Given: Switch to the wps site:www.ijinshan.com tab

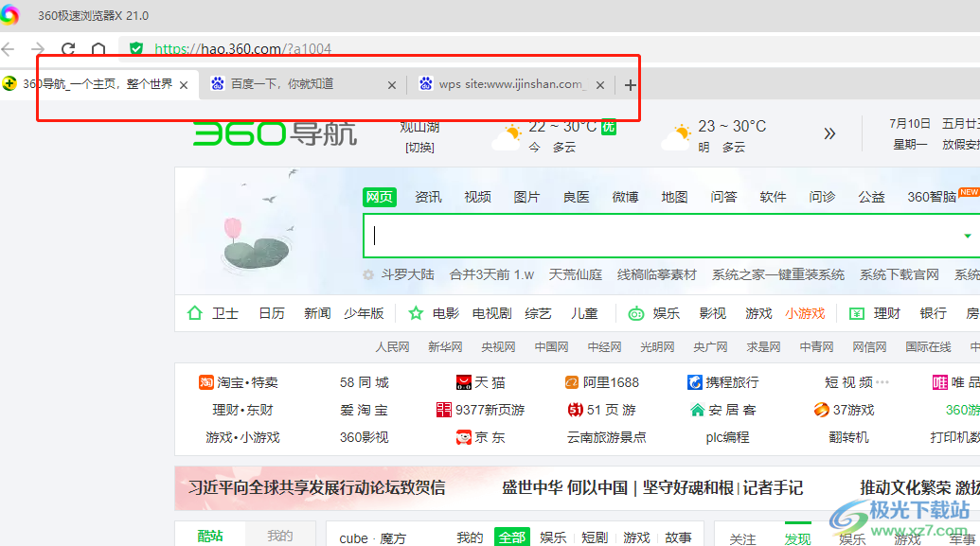Looking at the screenshot, I should 511,84.
